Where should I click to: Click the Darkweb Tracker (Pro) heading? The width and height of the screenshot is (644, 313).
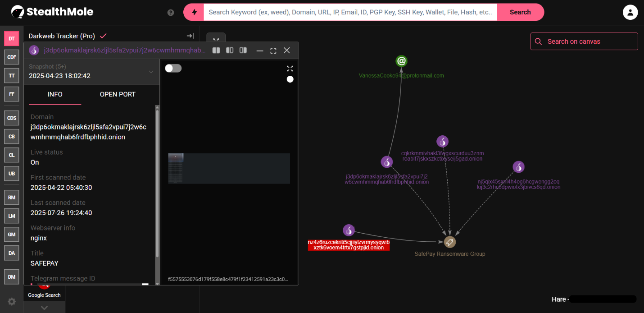tap(62, 36)
